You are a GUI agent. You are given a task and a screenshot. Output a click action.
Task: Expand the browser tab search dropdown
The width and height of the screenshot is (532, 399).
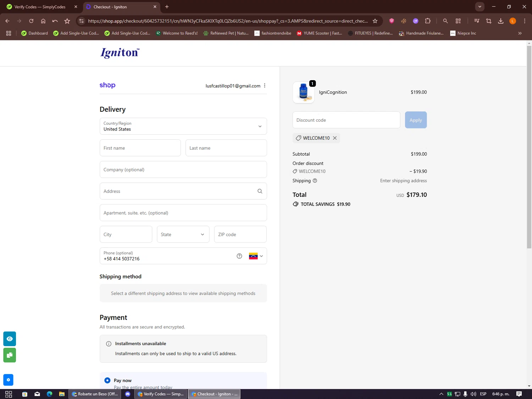pos(480,6)
